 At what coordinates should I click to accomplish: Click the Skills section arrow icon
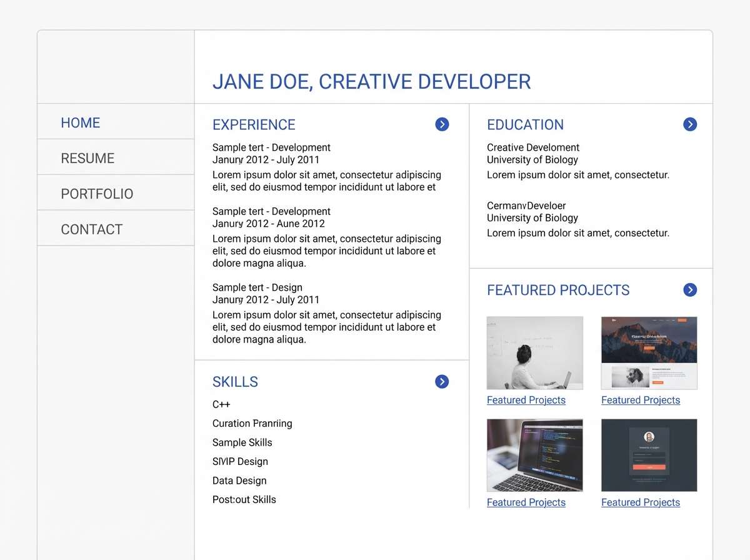(442, 381)
